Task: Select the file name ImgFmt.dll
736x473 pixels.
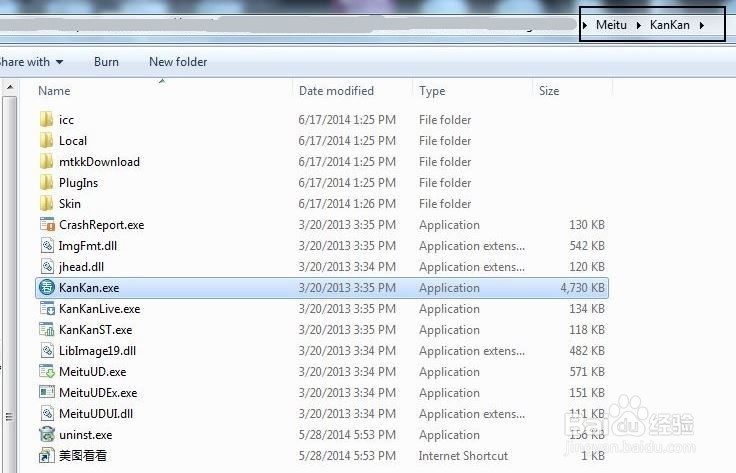Action: click(x=88, y=246)
